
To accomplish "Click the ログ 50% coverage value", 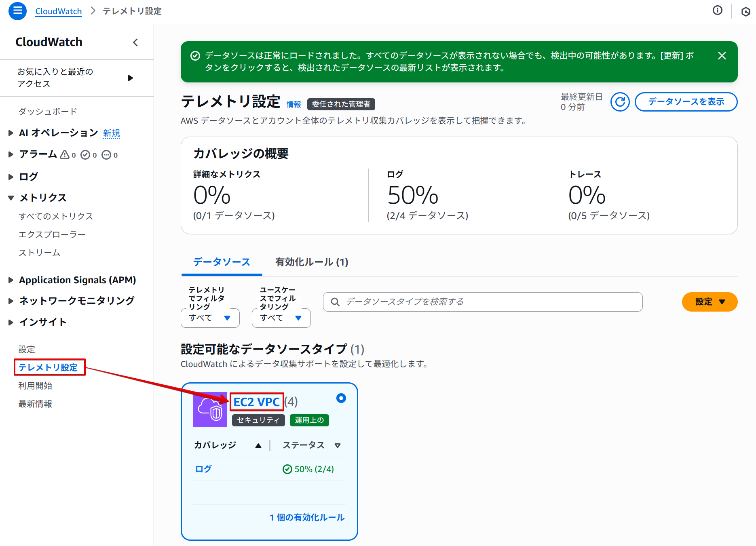I will pyautogui.click(x=413, y=196).
